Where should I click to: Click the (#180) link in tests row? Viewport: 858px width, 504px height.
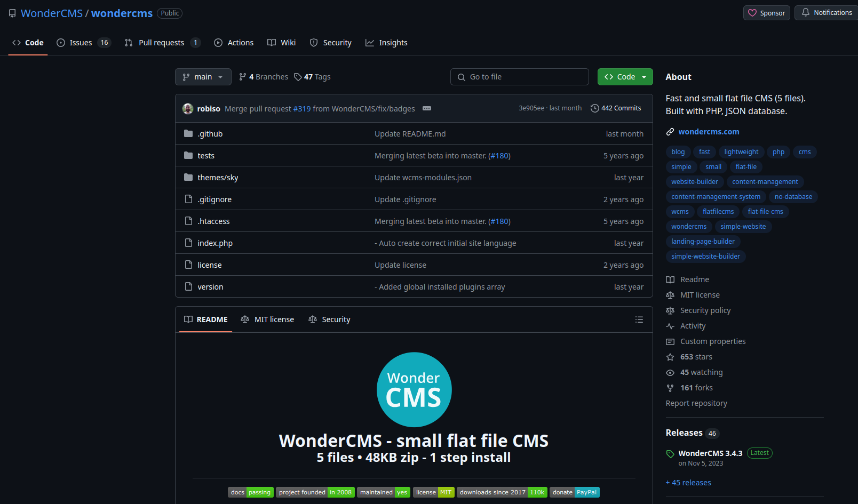[499, 156]
